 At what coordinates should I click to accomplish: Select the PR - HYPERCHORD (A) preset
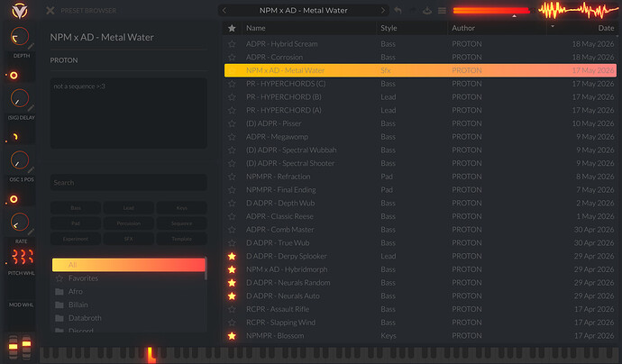pos(420,110)
